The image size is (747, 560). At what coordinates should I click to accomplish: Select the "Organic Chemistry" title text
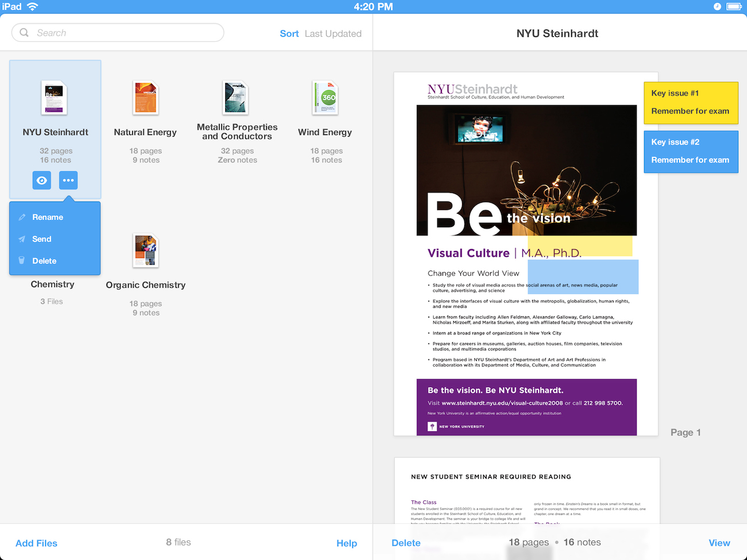pos(146,285)
